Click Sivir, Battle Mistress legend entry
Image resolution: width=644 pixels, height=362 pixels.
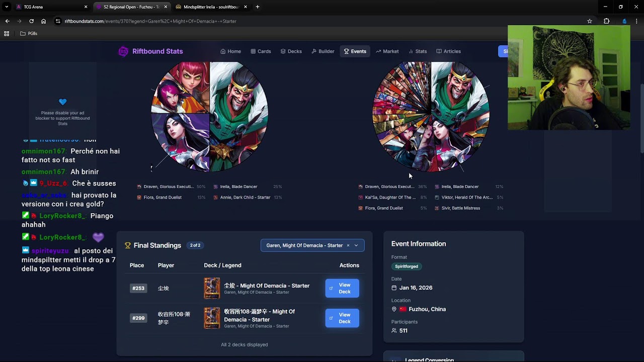[469, 208]
